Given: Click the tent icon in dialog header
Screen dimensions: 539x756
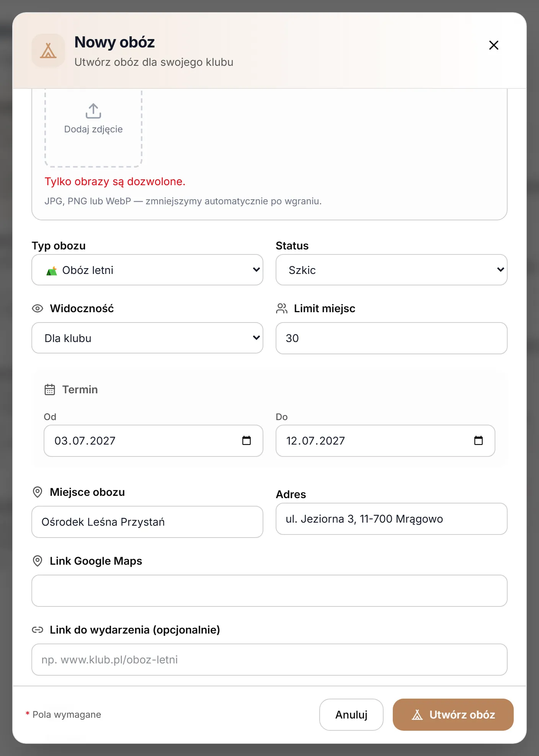Looking at the screenshot, I should [48, 51].
